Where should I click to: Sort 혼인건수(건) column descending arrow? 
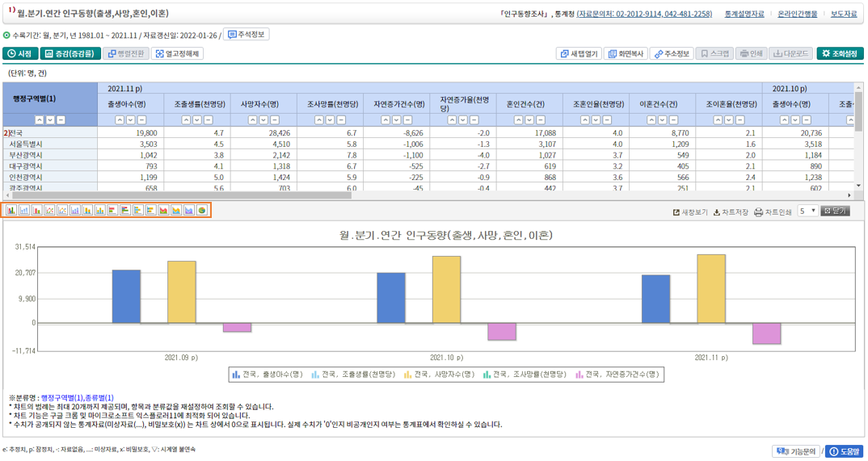click(x=529, y=120)
